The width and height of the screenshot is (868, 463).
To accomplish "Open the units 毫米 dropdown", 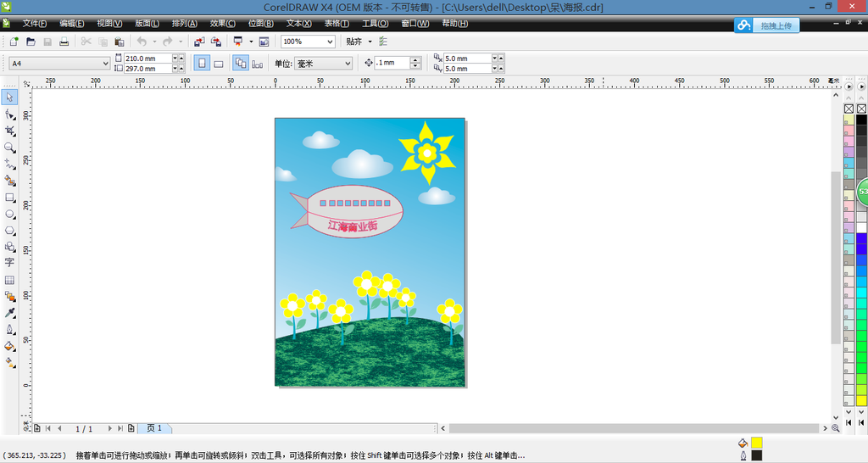I will (347, 64).
